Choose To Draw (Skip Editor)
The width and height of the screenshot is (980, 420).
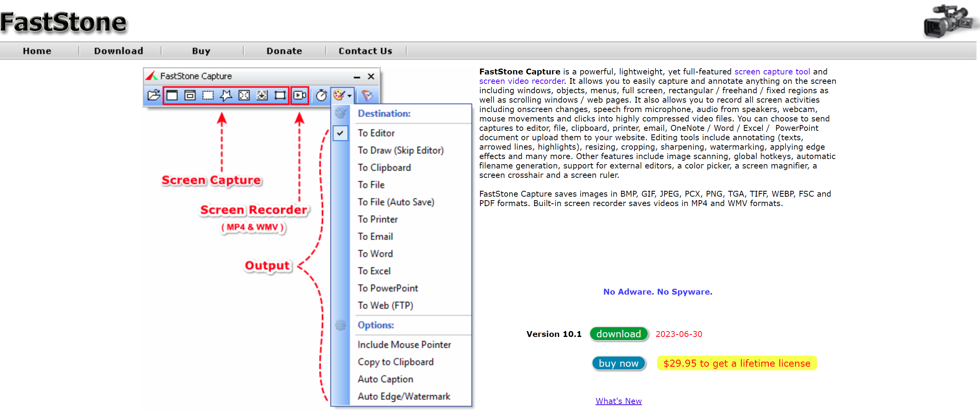coord(401,150)
